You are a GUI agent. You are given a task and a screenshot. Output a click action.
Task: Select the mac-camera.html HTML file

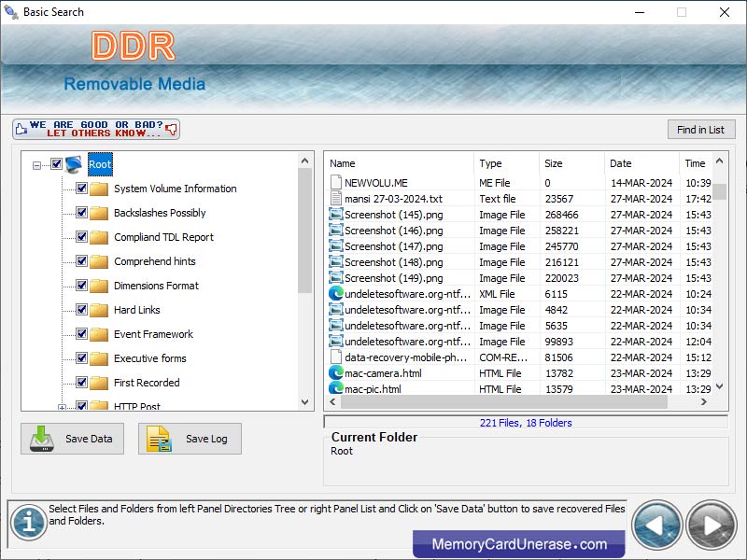[383, 373]
